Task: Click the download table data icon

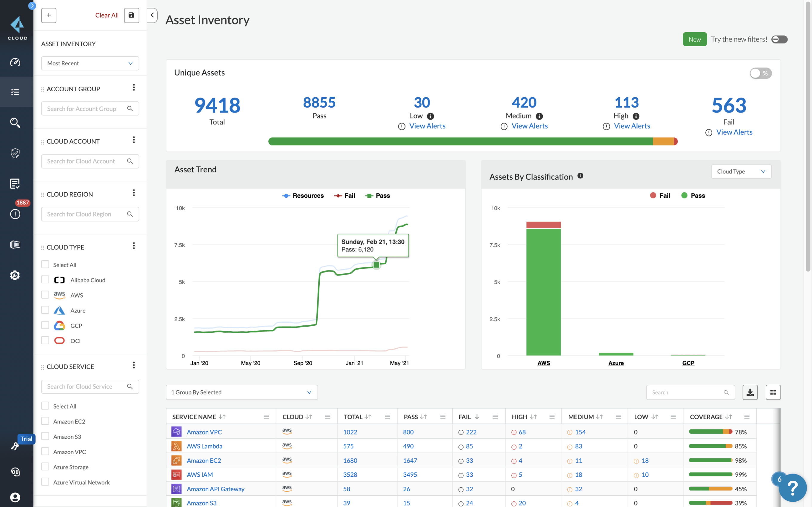Action: point(750,392)
